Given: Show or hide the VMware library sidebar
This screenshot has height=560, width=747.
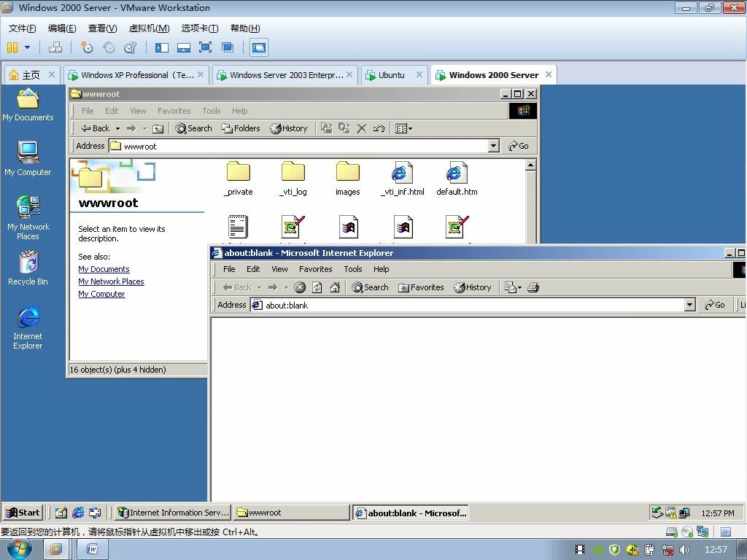Looking at the screenshot, I should (x=162, y=47).
